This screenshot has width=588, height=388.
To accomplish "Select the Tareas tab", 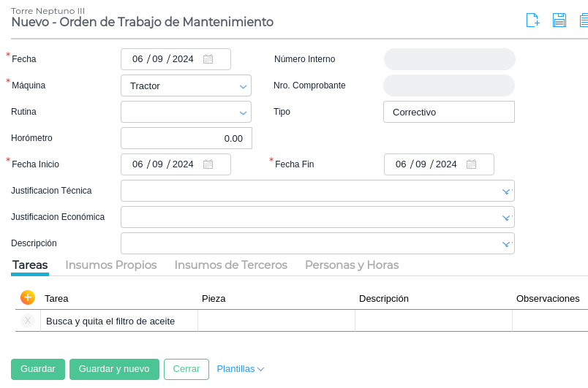I will pyautogui.click(x=30, y=265).
